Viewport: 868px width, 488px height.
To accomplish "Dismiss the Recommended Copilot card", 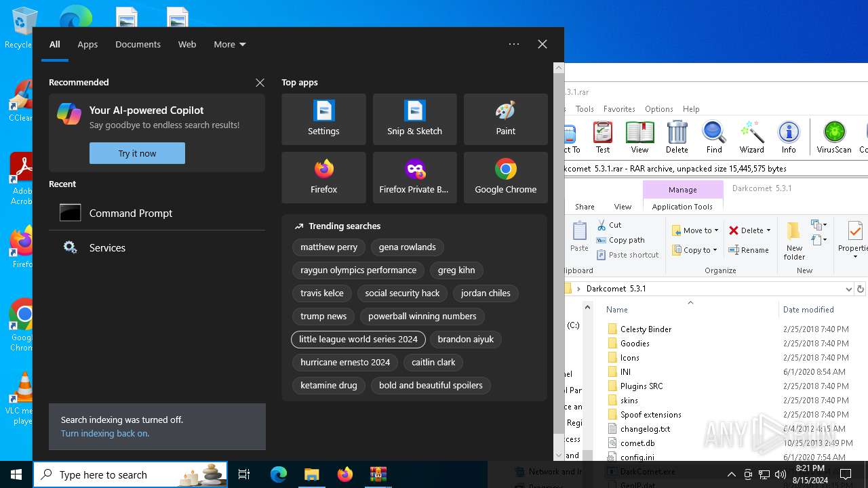I will tap(260, 82).
